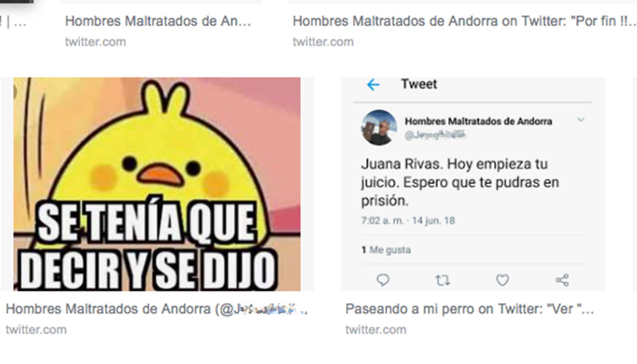Click the tweet timestamp '7:02 a. m. · 14 jun. 18'
This screenshot has height=364, width=637.
(x=408, y=221)
